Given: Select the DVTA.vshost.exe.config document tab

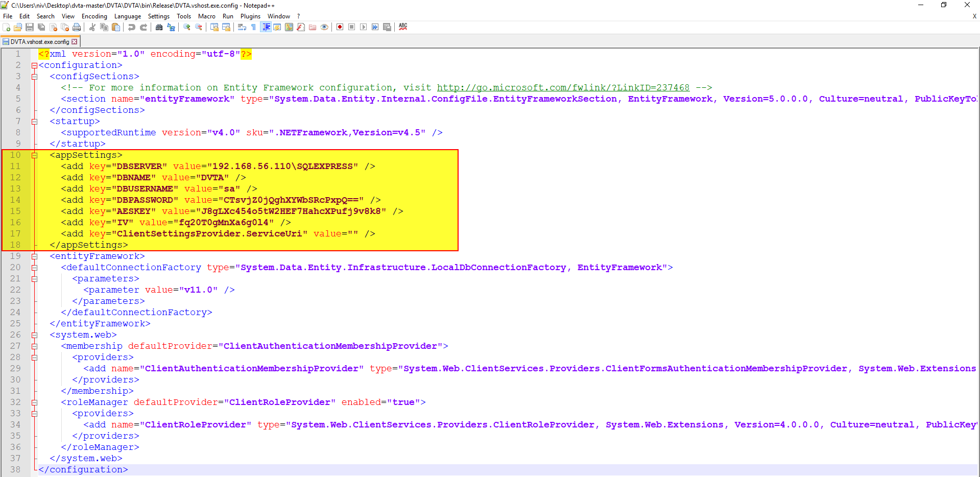Looking at the screenshot, I should coord(40,42).
